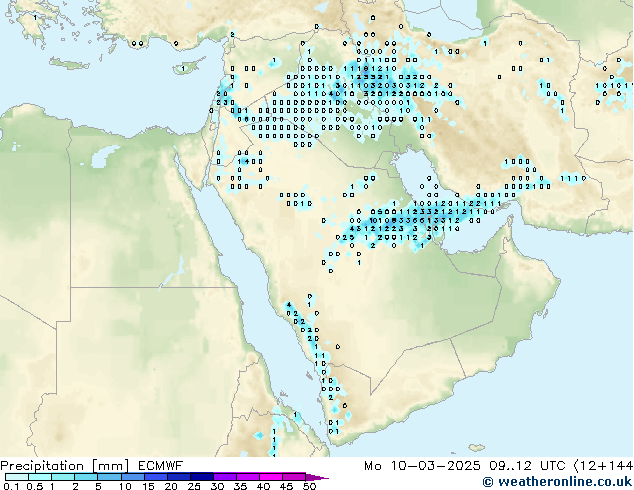Screen dimensions: 634x490
Task: Click the '(12+144' forecast run text
Action: [x=603, y=466]
